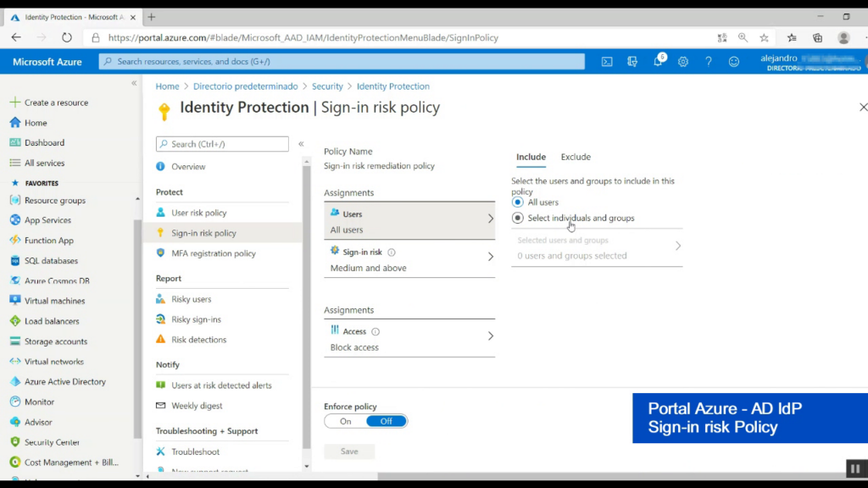Open browser collections icon

click(818, 37)
